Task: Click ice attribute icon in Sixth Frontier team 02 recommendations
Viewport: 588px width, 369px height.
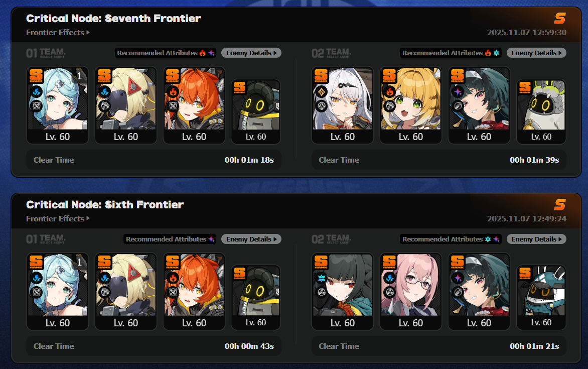Action: point(488,239)
